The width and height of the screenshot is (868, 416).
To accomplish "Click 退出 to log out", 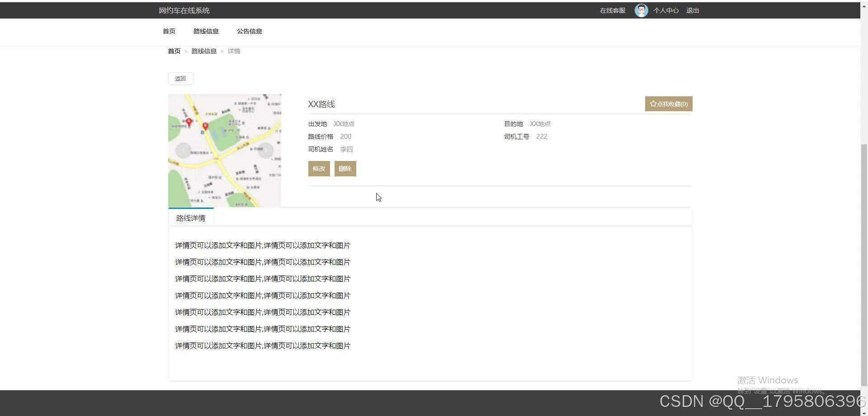I will click(692, 10).
